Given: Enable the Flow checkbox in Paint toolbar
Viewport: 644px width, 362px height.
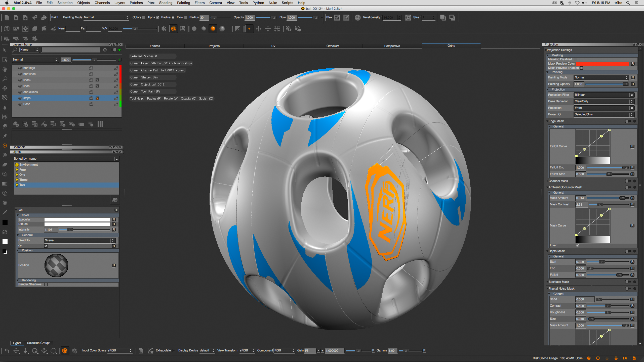Looking at the screenshot, I should point(186,18).
